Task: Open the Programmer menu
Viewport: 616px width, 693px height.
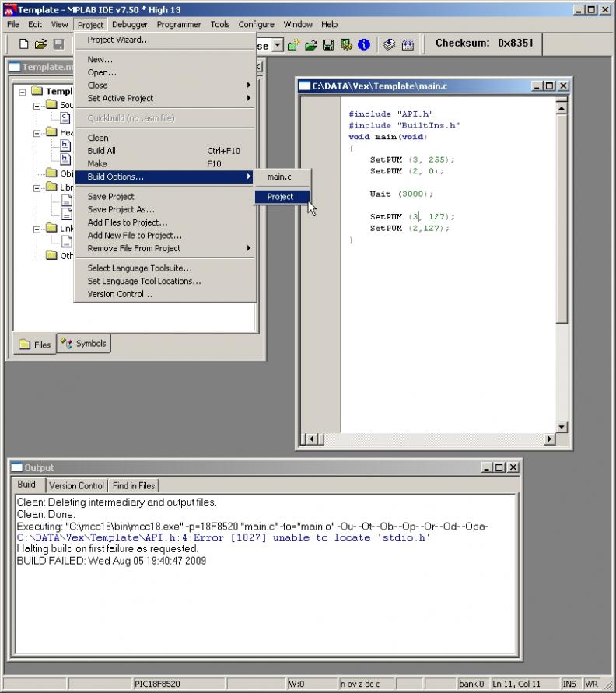Action: [179, 24]
